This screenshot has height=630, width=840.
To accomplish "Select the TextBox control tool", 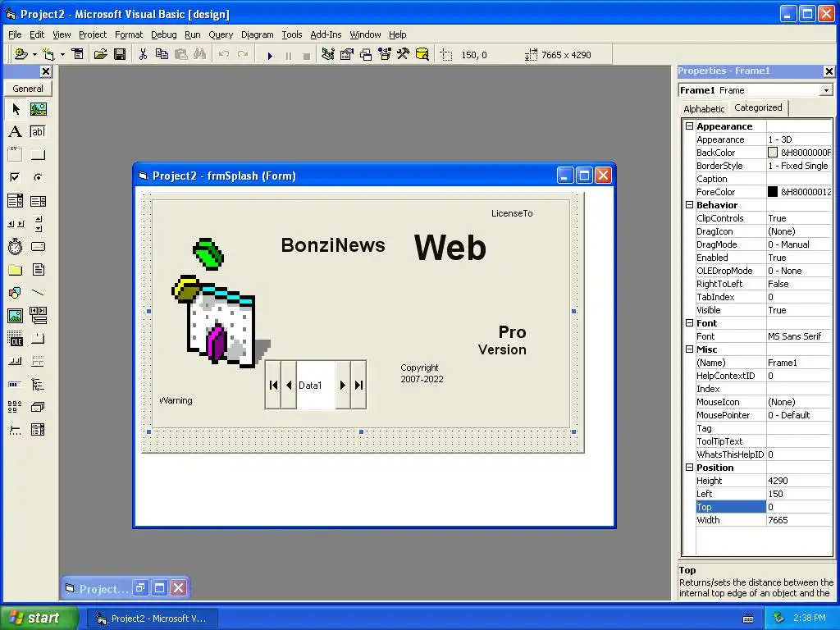I will click(38, 132).
